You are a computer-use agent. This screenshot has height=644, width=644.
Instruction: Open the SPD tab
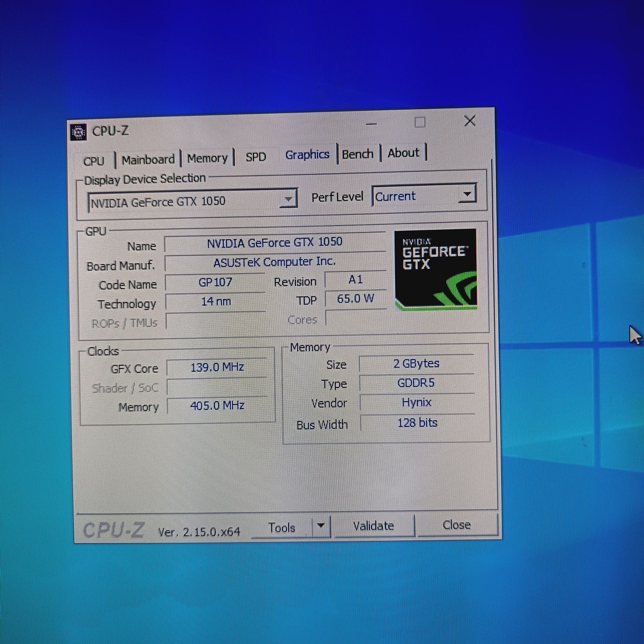pos(256,157)
